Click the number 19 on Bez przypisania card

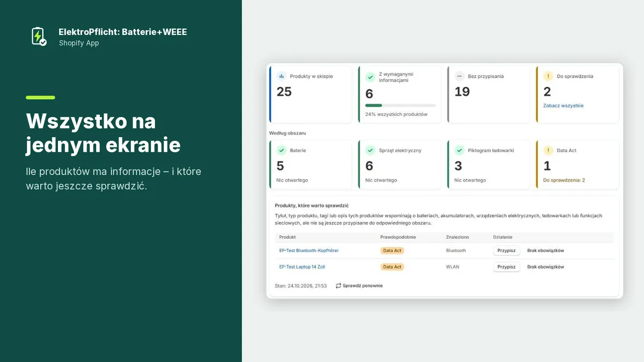click(462, 92)
